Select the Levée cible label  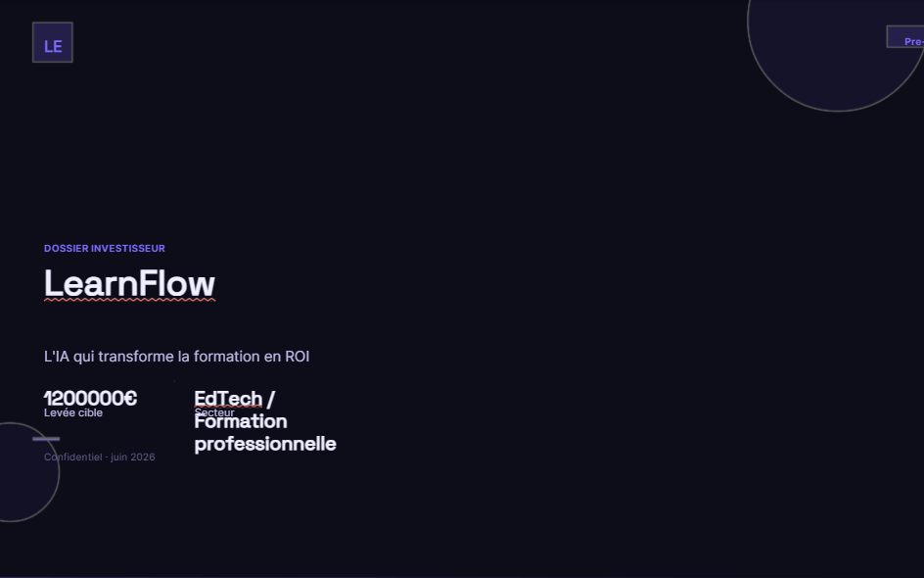click(73, 412)
